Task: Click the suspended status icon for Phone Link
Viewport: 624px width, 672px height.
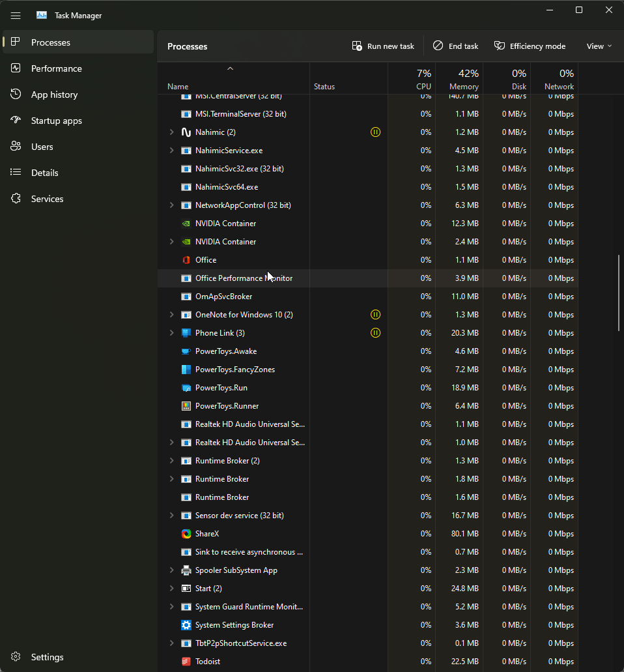Action: (x=375, y=333)
